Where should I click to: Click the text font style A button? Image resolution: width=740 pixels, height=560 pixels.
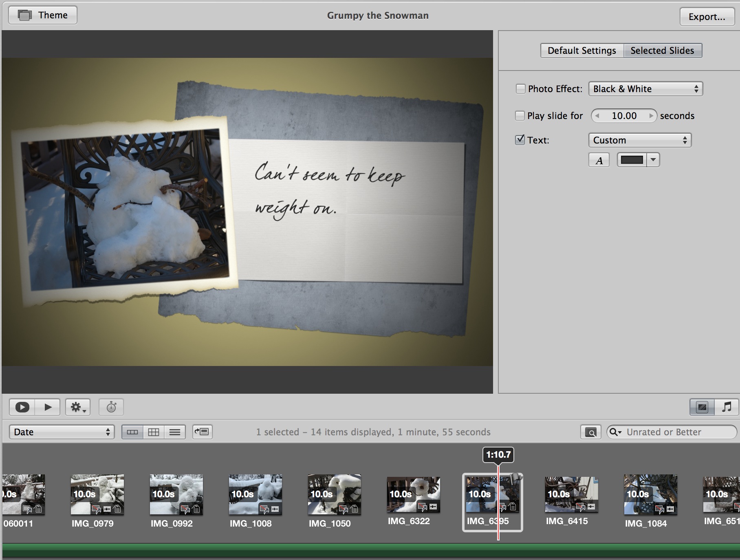[599, 160]
